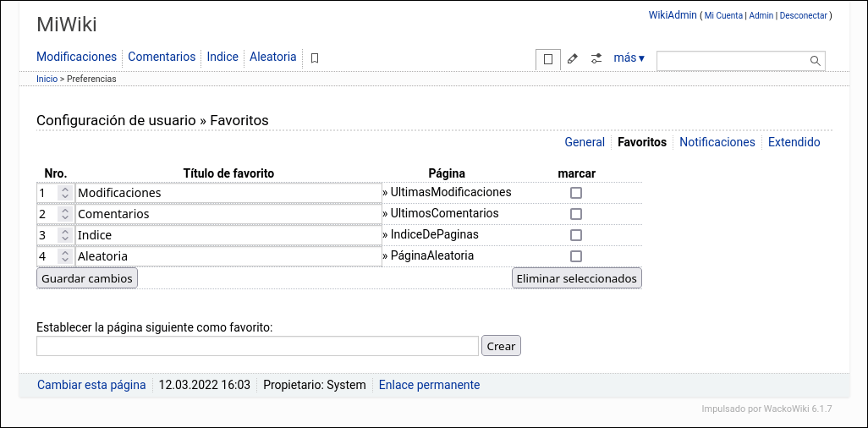The height and width of the screenshot is (428, 868).
Task: Click the pencil edit icon
Action: (x=573, y=59)
